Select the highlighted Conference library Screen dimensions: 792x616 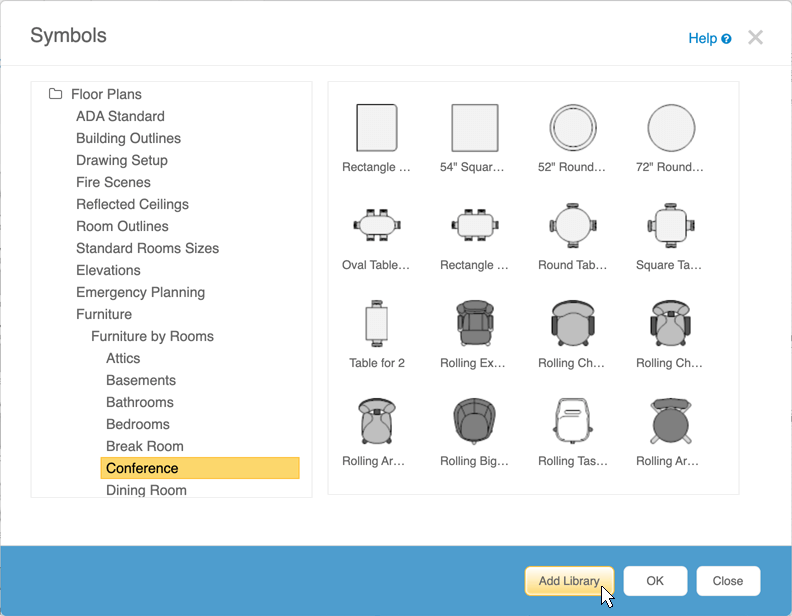click(200, 468)
